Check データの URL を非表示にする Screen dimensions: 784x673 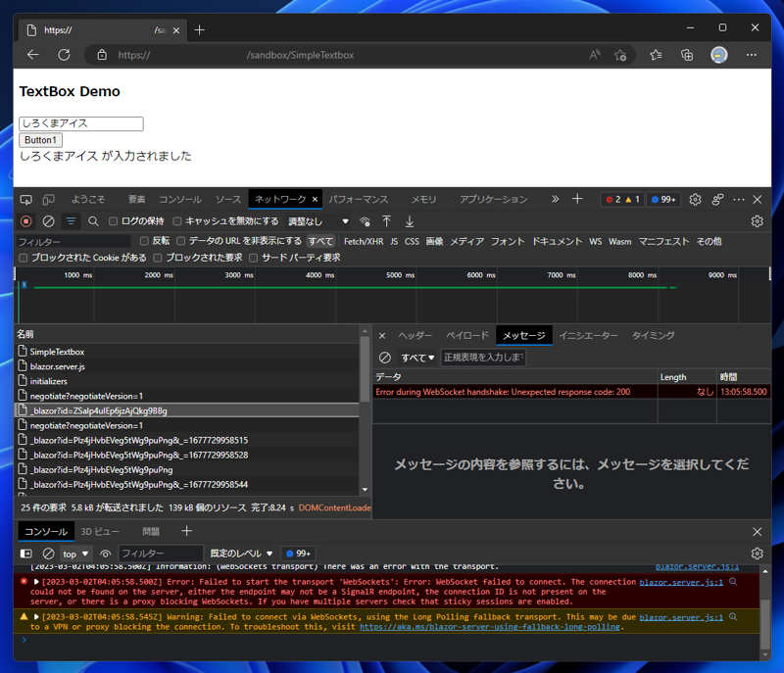(181, 241)
